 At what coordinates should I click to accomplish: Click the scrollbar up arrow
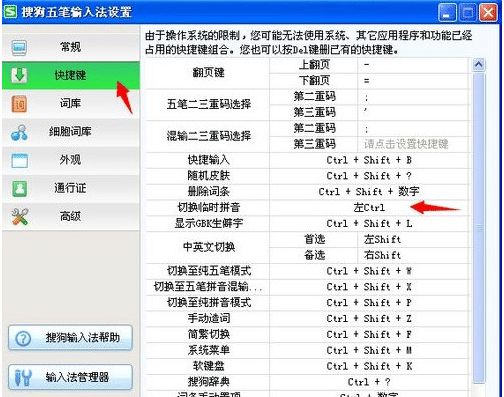click(x=479, y=64)
